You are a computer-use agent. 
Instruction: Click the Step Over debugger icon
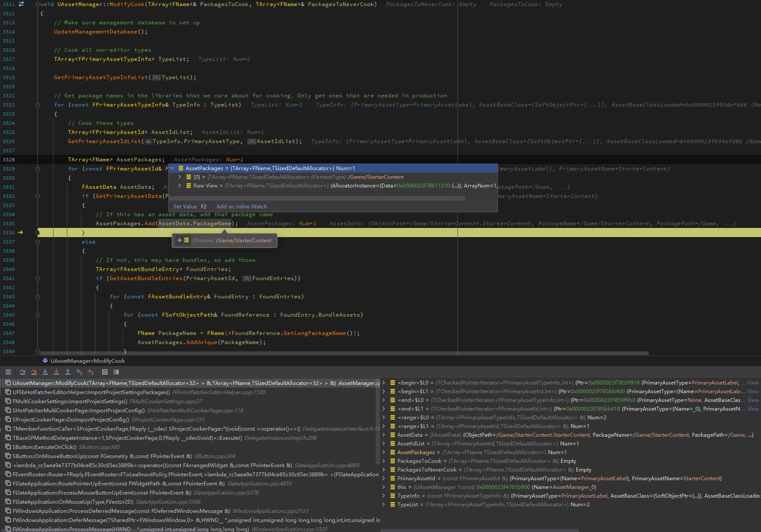point(23,372)
